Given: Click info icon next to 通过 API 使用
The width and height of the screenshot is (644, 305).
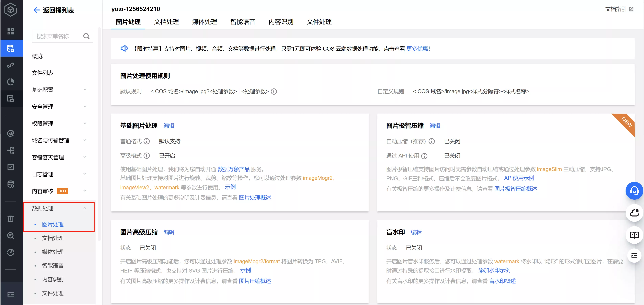Looking at the screenshot, I should point(424,156).
